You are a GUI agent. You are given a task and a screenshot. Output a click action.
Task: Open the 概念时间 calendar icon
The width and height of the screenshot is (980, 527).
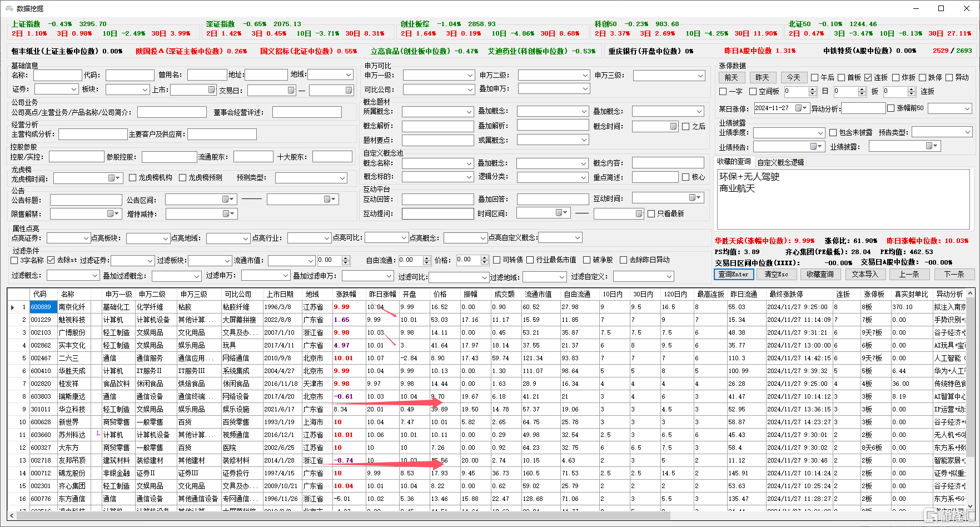pyautogui.click(x=673, y=126)
